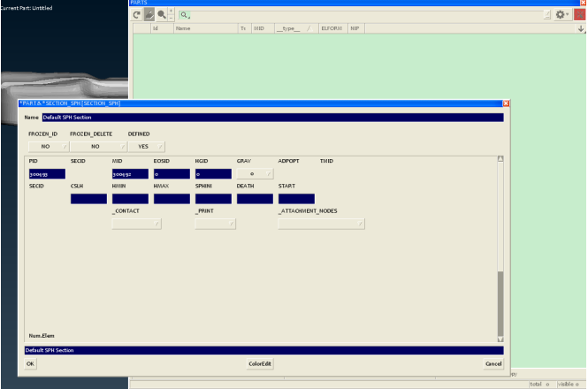Image resolution: width=588 pixels, height=389 pixels.
Task: Click the magnifier icon next to the pencil
Action: tap(163, 16)
